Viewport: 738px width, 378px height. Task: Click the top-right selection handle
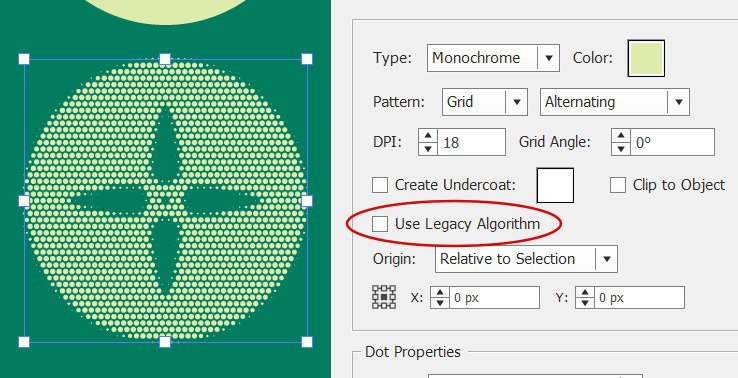click(x=307, y=59)
